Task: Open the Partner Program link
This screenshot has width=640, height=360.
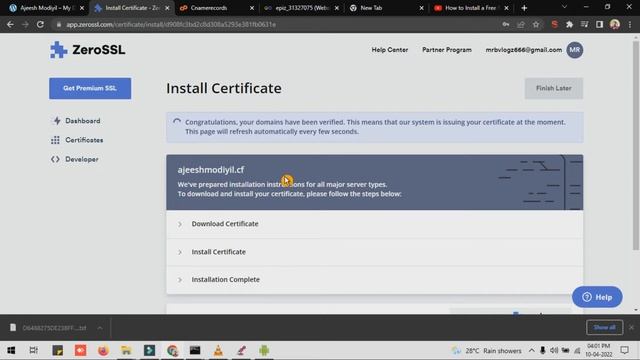Action: point(447,50)
